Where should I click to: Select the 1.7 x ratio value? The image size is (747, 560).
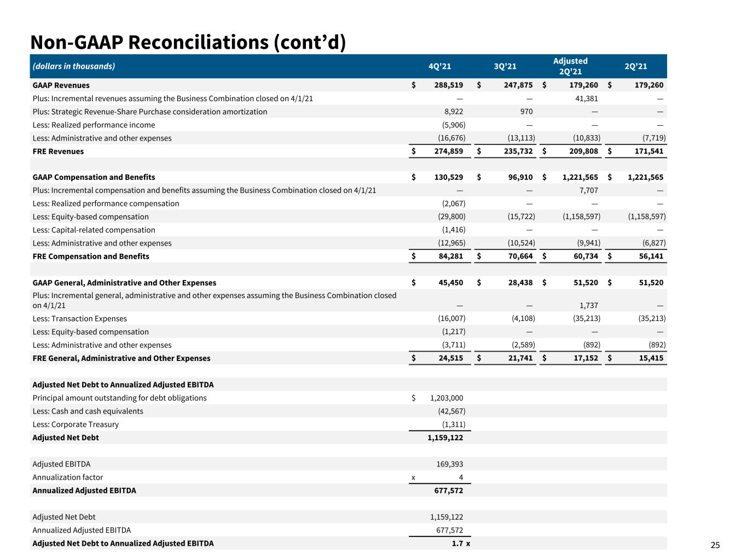click(x=461, y=544)
